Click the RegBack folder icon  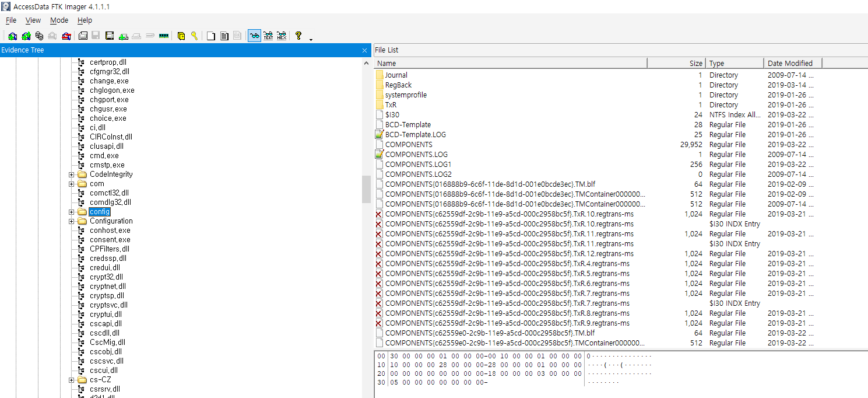pyautogui.click(x=379, y=85)
